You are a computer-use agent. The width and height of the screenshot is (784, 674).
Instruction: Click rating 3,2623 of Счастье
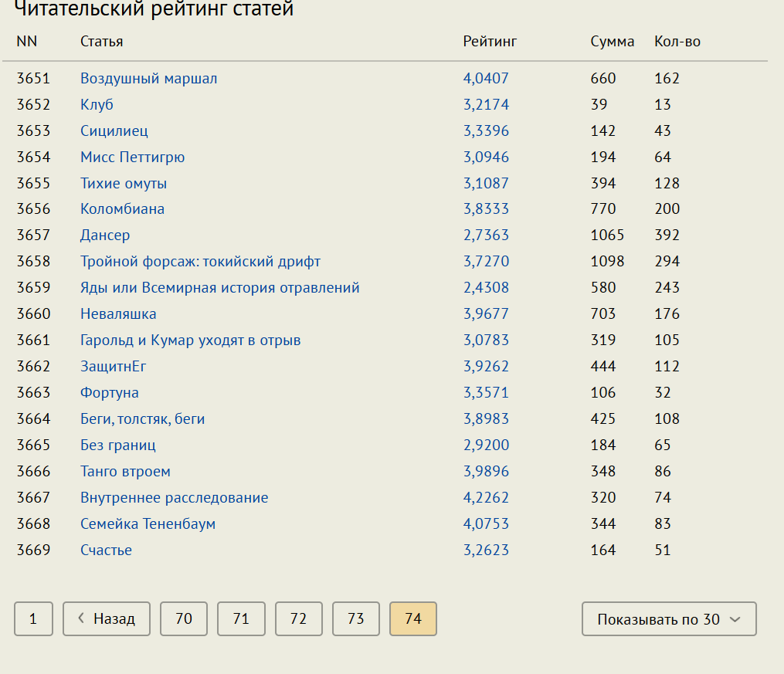[486, 550]
